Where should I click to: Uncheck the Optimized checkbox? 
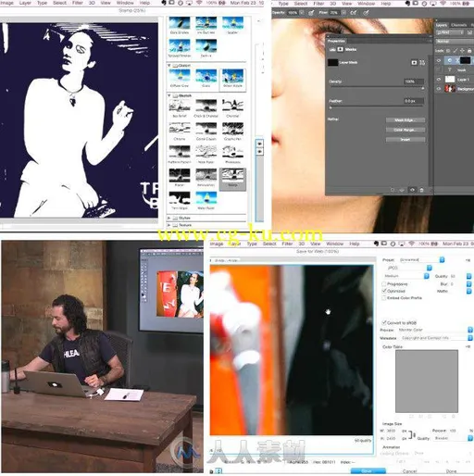(x=384, y=291)
